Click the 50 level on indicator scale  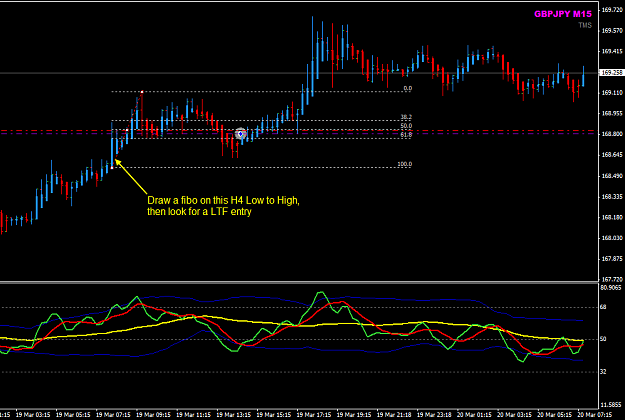[x=603, y=339]
